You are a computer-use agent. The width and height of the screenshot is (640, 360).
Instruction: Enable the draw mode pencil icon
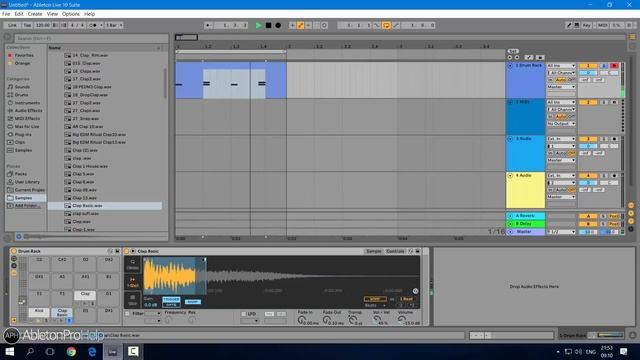[x=569, y=25]
